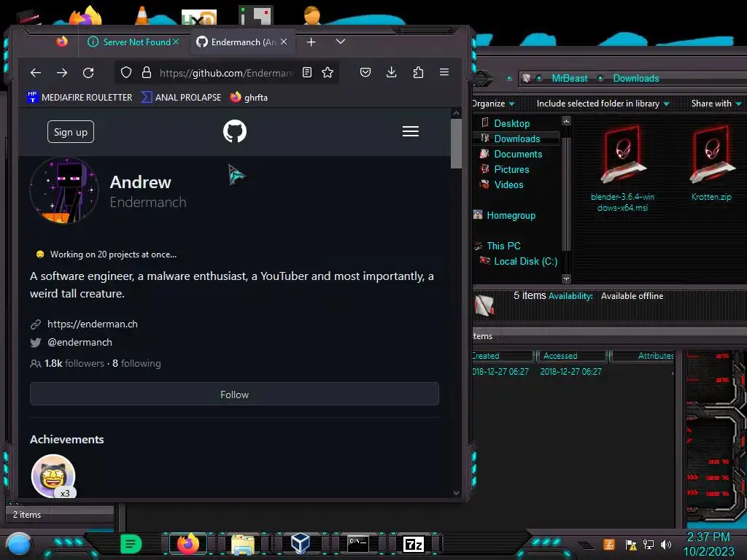Click the page scrollbar up arrow
This screenshot has height=560, width=747.
point(456,113)
